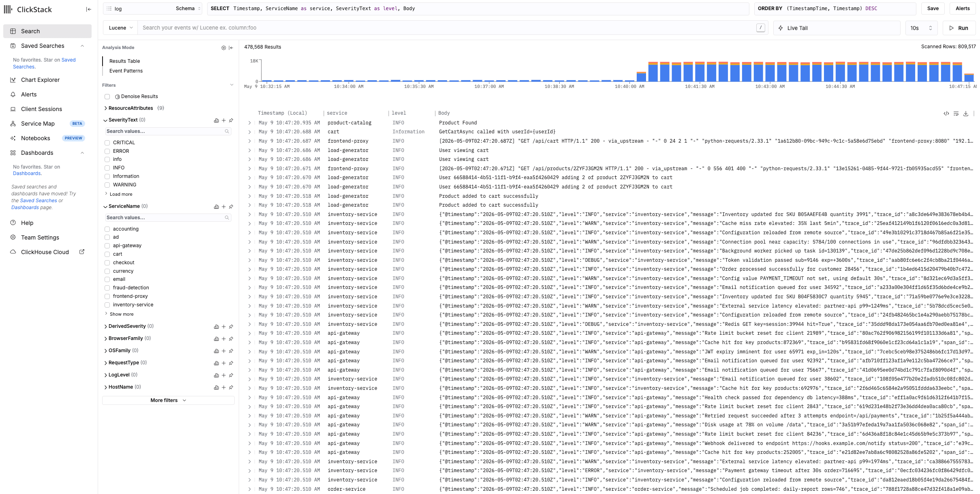Click the Denoise Results info icon
980x494 pixels.
118,97
